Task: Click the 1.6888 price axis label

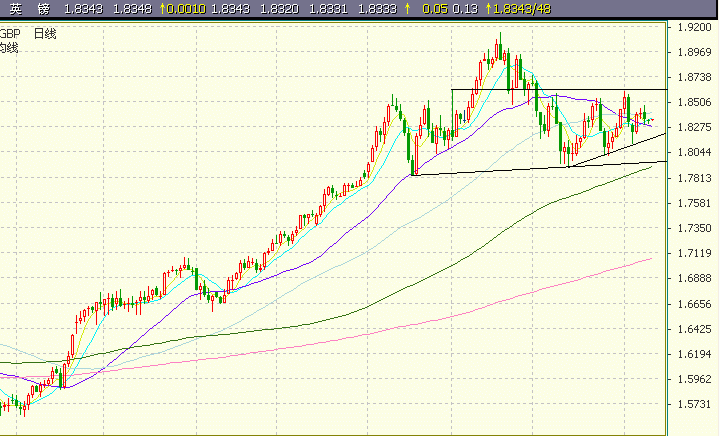Action: pos(695,278)
